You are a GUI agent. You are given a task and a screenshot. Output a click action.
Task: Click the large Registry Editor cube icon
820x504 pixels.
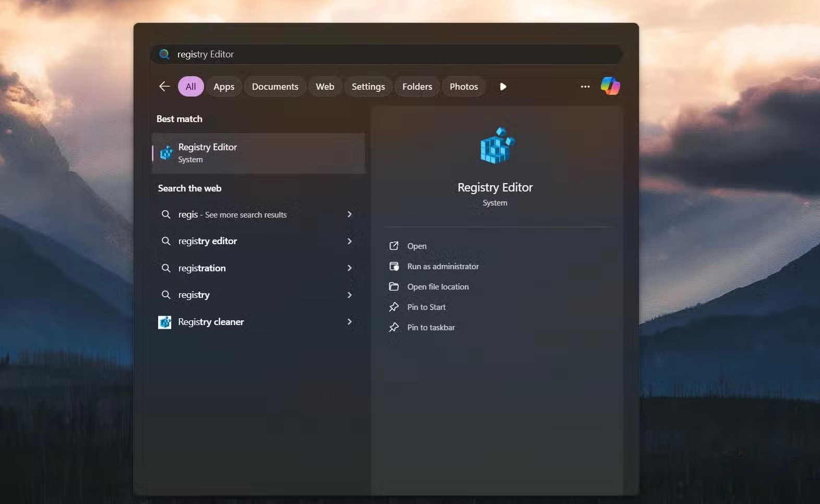coord(497,146)
